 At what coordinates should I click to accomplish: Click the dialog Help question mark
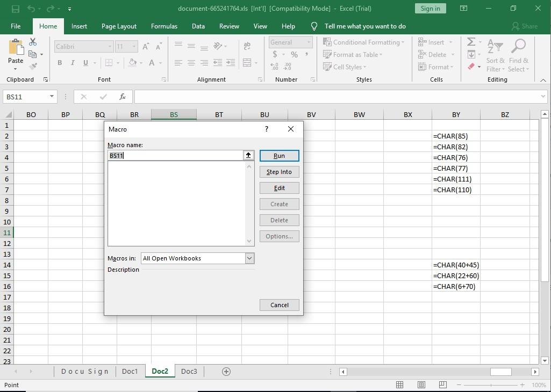click(x=267, y=129)
